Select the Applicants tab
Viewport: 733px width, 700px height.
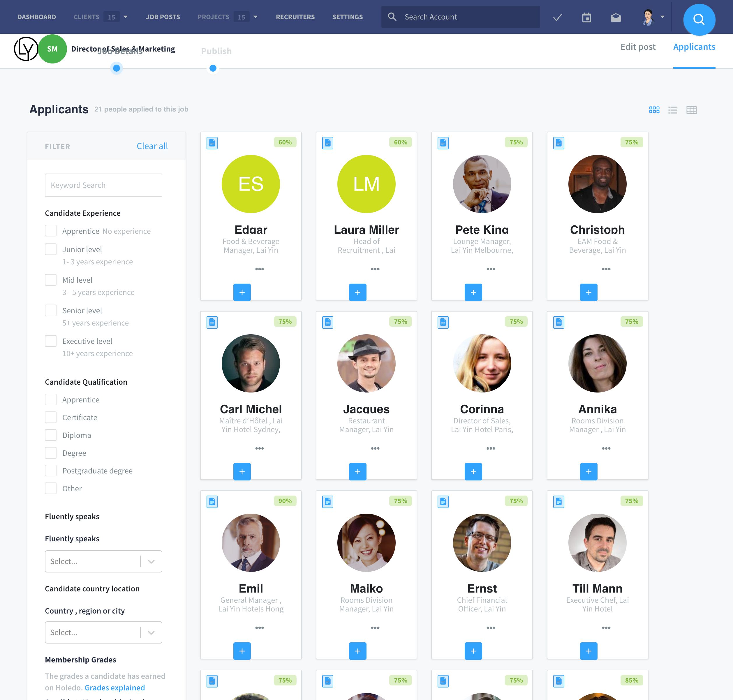click(x=694, y=47)
